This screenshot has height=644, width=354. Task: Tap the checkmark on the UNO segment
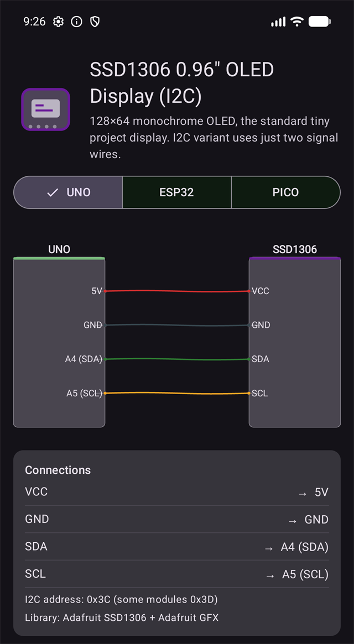pyautogui.click(x=53, y=192)
